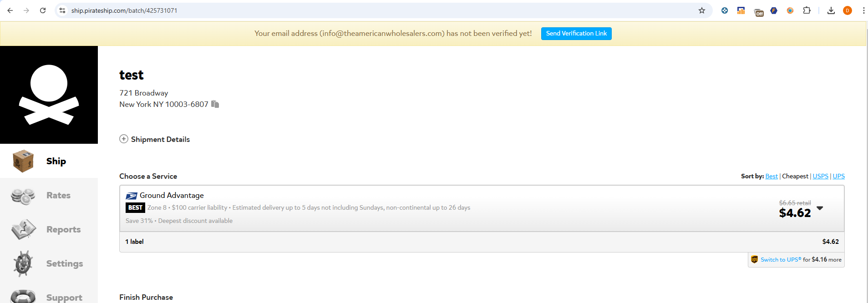Click the struck-through $6.65 retail price
The width and height of the screenshot is (868, 303).
[x=795, y=203]
